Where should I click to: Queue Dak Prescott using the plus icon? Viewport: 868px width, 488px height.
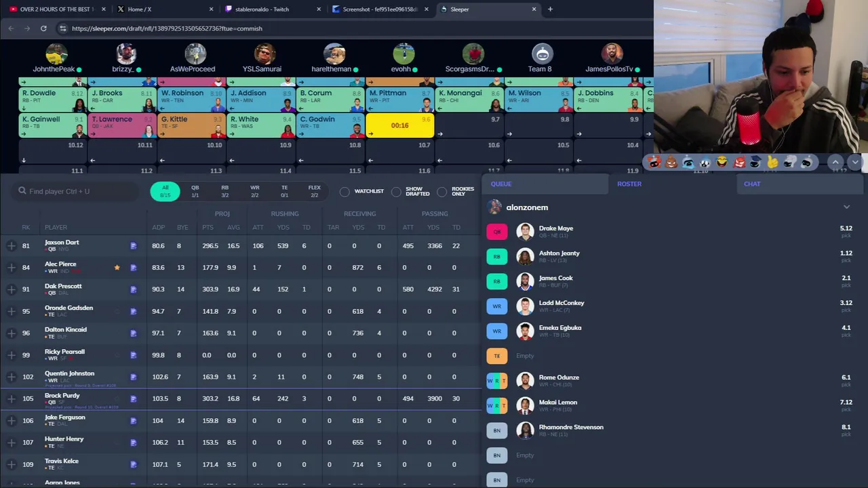[12, 289]
